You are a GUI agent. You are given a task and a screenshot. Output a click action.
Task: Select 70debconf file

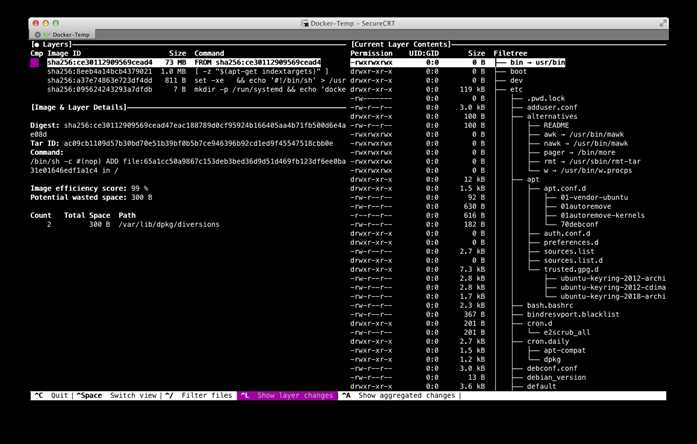pyautogui.click(x=579, y=224)
